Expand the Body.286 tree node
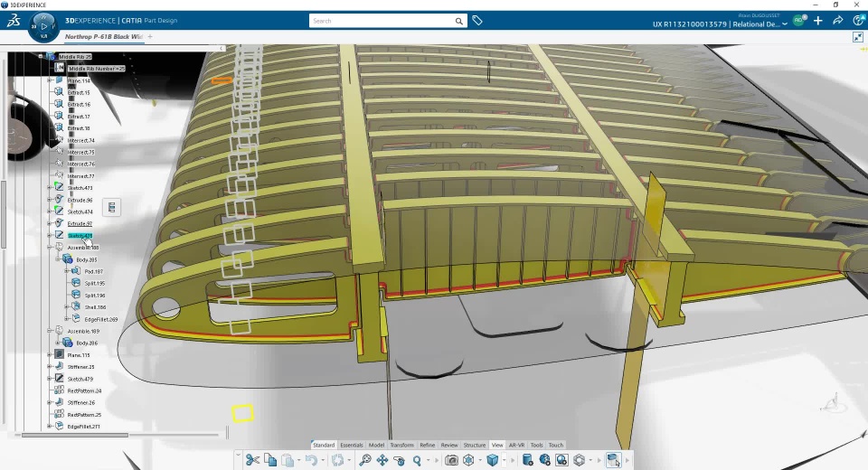 [x=58, y=343]
